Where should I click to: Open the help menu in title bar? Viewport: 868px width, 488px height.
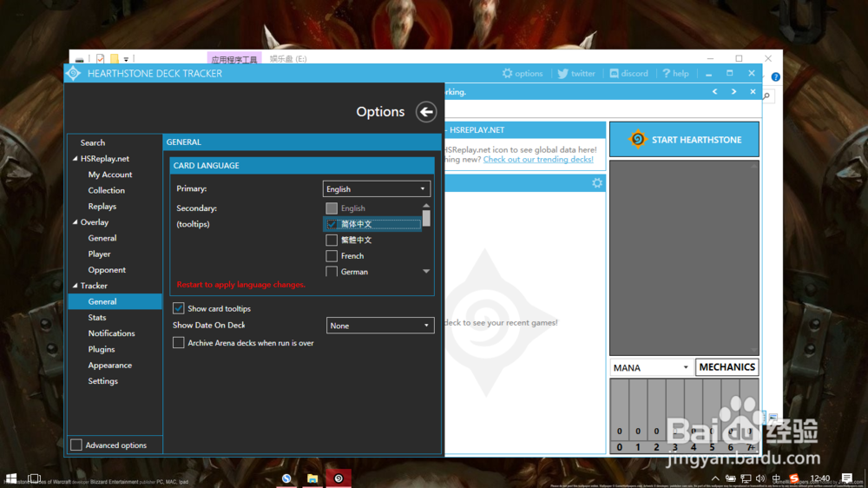tap(675, 74)
